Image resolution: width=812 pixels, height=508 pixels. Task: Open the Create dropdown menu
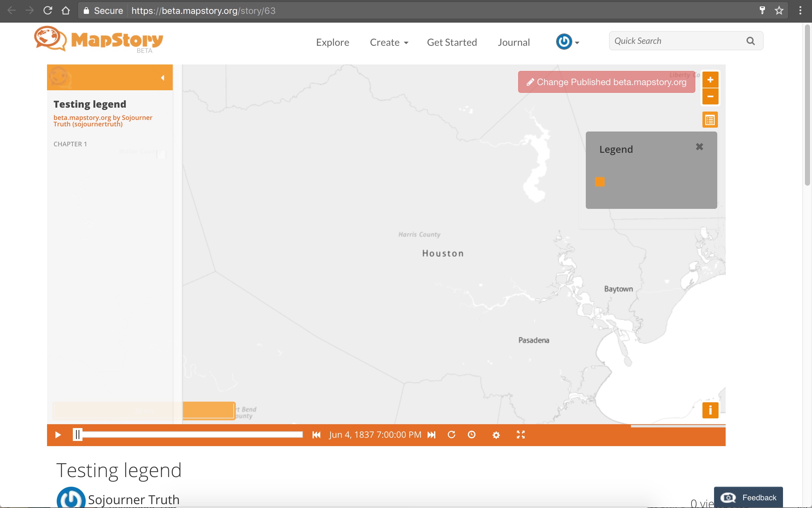(x=389, y=42)
